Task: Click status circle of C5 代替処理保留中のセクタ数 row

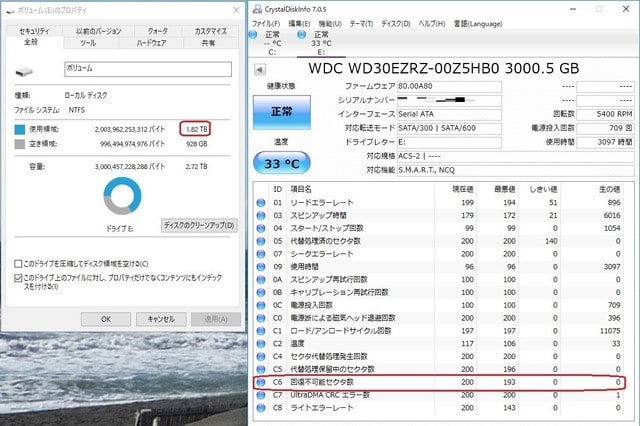Action: click(261, 369)
